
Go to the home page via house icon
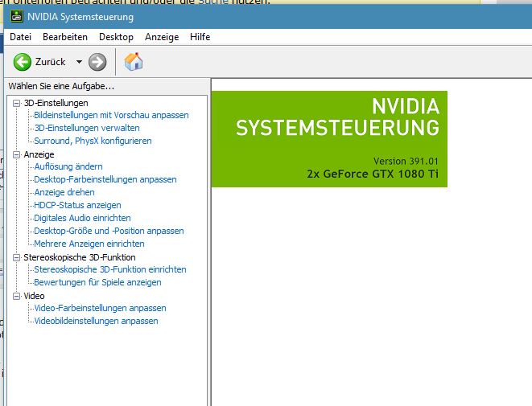coord(134,62)
